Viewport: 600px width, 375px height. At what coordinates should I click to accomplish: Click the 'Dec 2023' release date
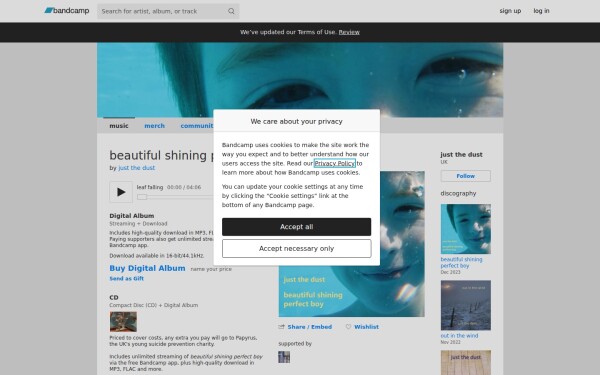(450, 272)
